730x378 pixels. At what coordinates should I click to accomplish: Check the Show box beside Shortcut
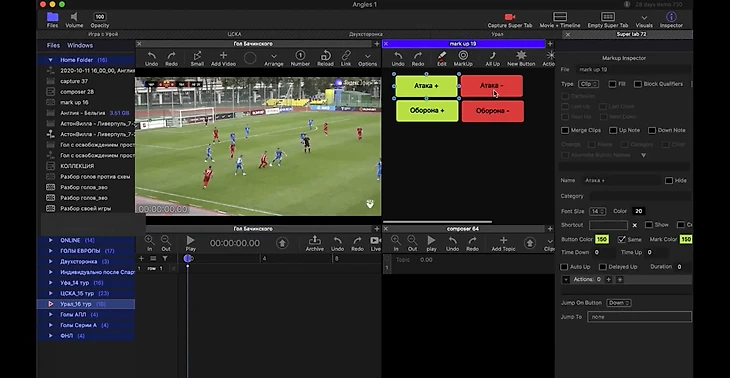649,225
